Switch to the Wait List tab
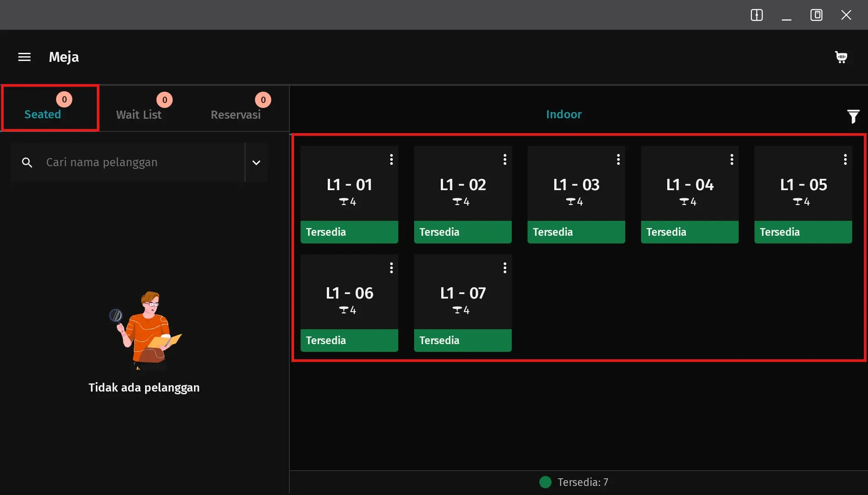868x495 pixels. (139, 114)
